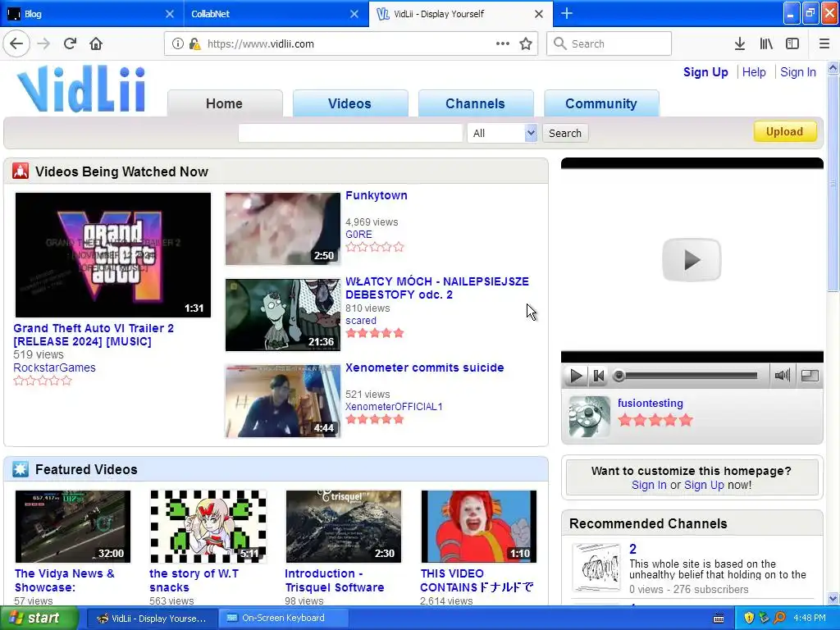This screenshot has height=630, width=840.
Task: Click the skip-to-start button in the player
Action: [598, 376]
